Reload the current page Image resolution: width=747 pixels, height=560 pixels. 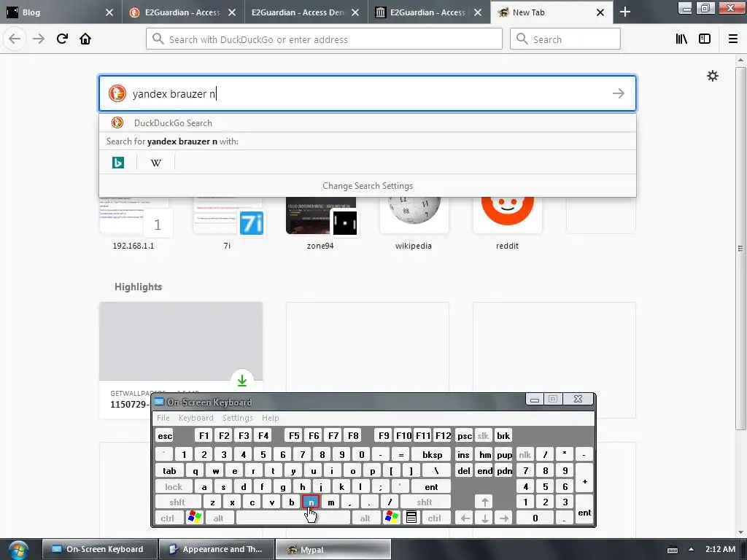(62, 39)
